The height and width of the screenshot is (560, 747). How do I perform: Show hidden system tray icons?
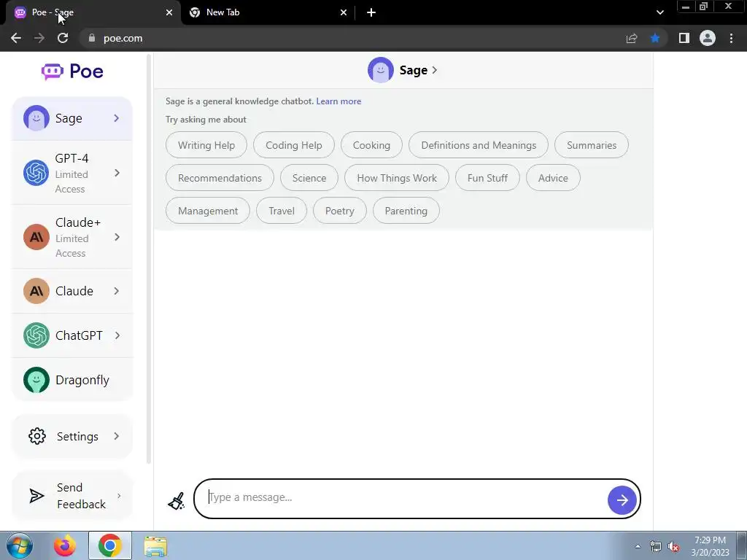(638, 546)
